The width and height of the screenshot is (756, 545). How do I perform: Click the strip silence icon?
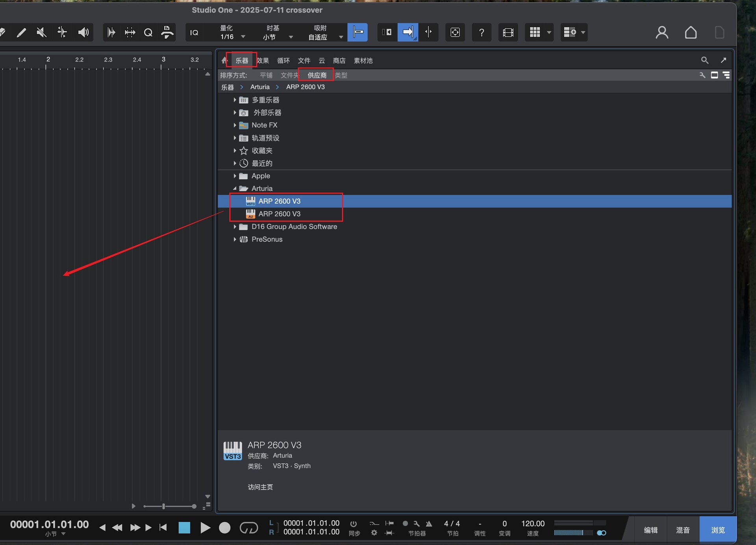coord(130,32)
